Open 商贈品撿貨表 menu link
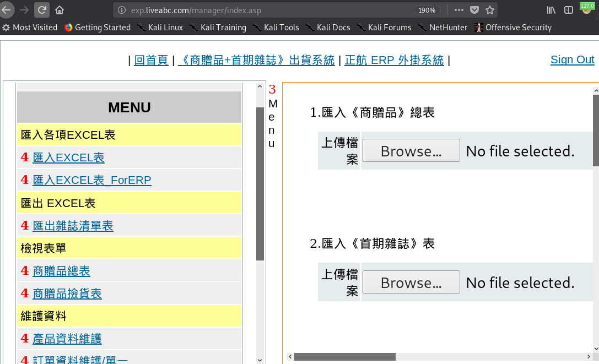The image size is (599, 364). pos(67,294)
